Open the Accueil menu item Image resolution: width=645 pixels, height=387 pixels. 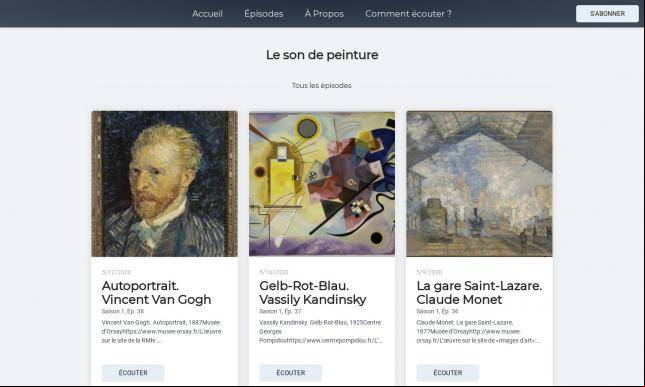[207, 14]
